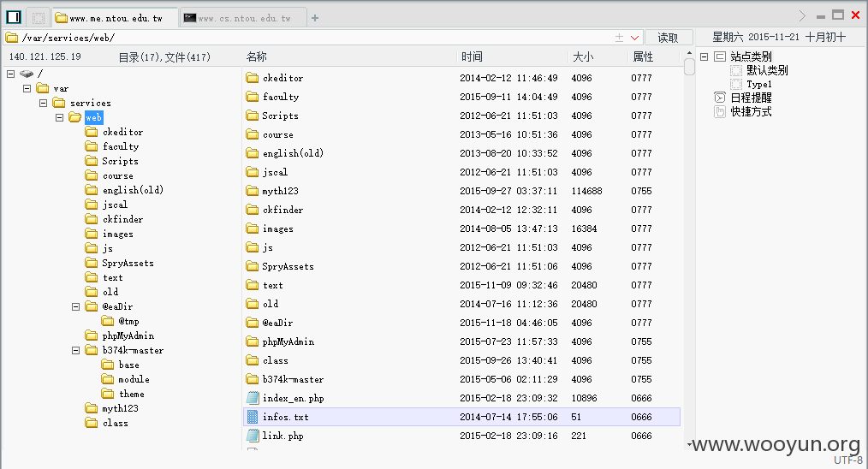Click the UTF-8 encoding indicator

pos(848,460)
